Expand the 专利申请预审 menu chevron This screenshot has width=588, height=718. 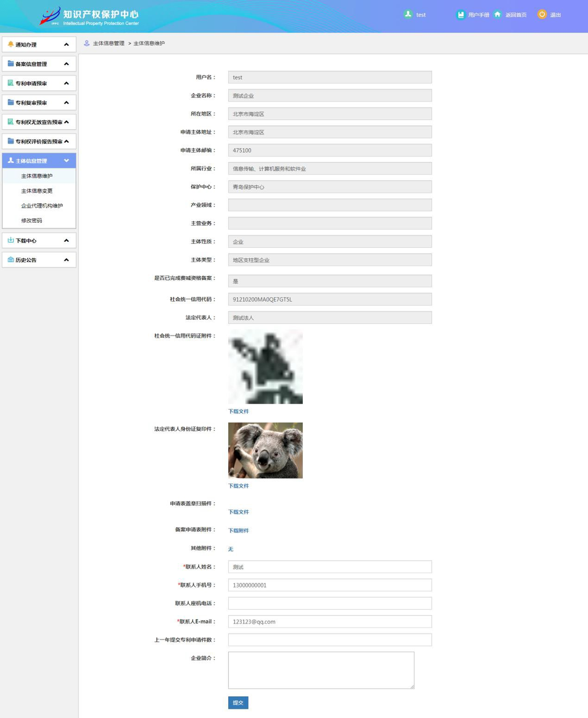pyautogui.click(x=66, y=83)
